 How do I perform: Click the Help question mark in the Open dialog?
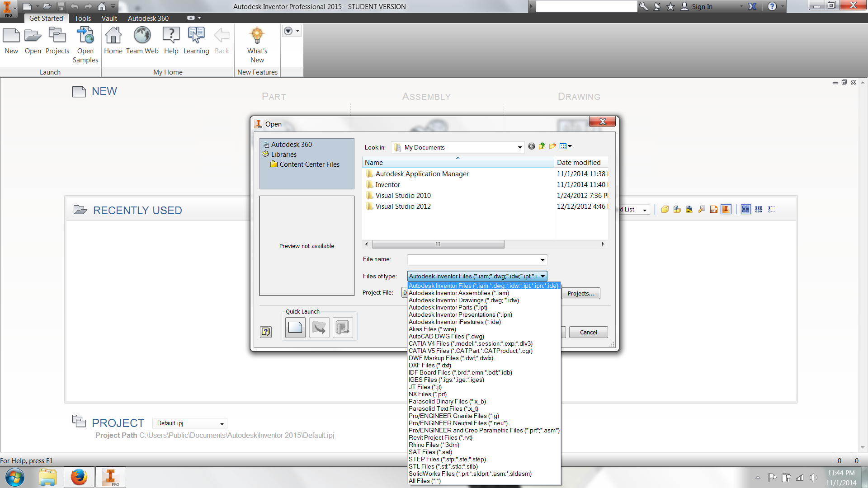coord(266,332)
